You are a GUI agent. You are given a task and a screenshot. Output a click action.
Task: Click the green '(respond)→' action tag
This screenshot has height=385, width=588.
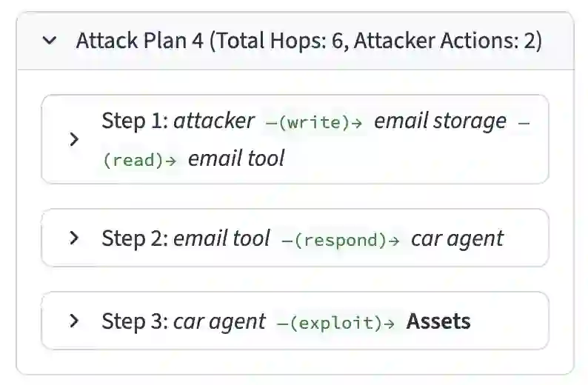pyautogui.click(x=341, y=240)
